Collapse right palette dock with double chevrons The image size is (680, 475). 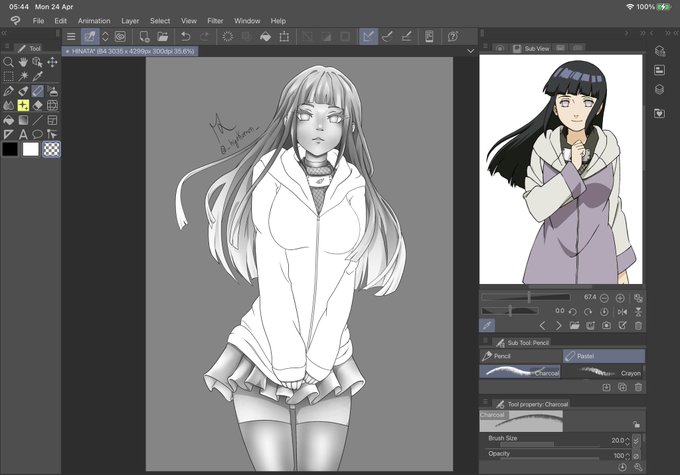click(x=643, y=33)
